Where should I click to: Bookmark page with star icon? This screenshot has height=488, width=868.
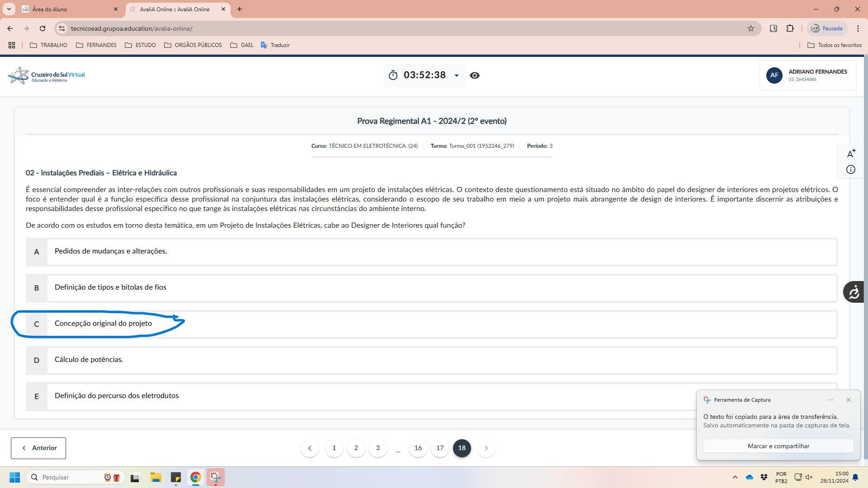[751, 28]
